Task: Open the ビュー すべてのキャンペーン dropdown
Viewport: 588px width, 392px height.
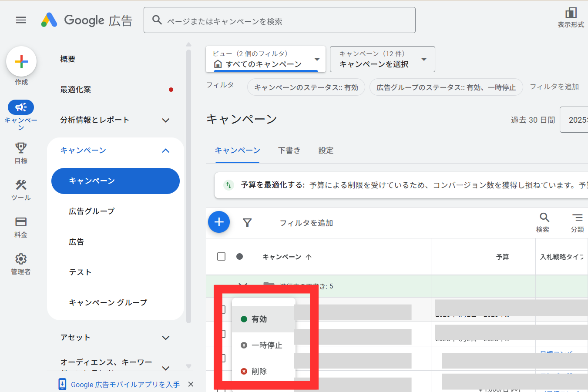Action: tap(265, 59)
